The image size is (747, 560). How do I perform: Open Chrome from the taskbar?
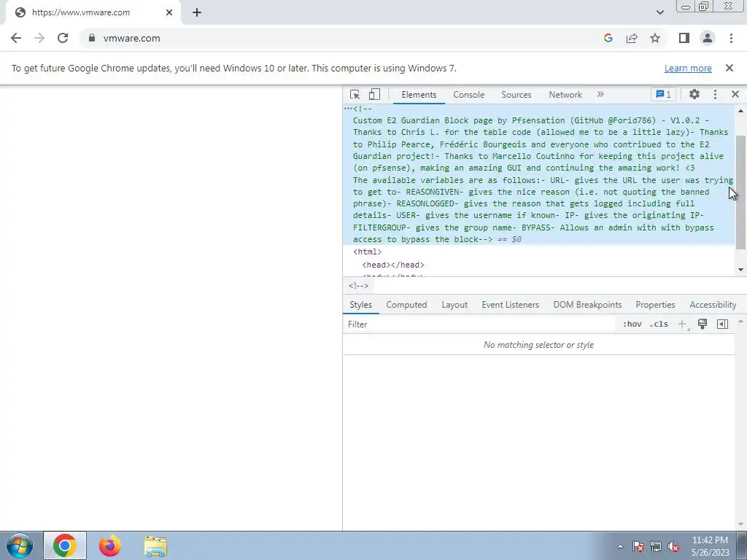pos(65,545)
